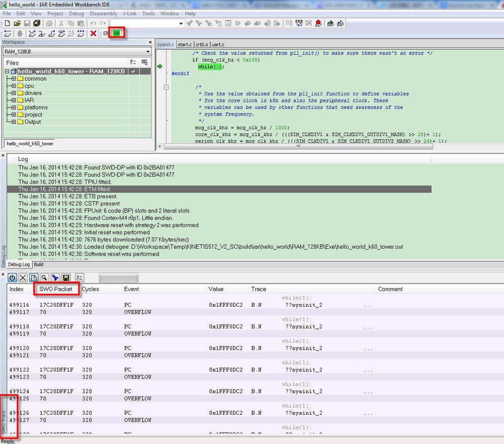Open the Project menu
Screen dimensions: 504x444
pos(55,14)
